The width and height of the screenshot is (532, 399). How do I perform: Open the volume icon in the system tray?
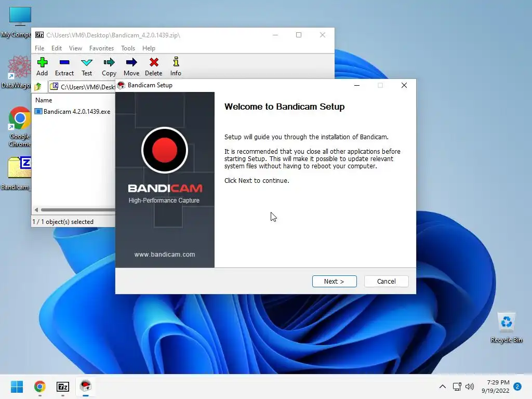click(x=470, y=387)
